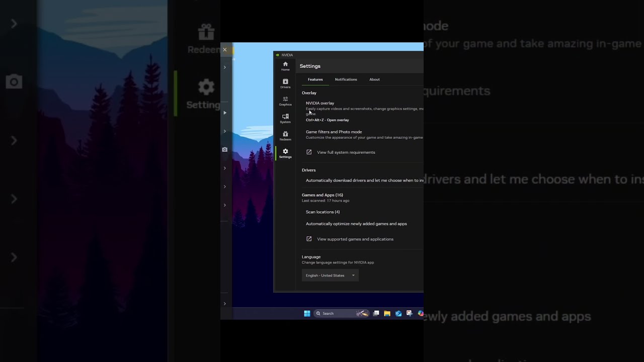This screenshot has height=362, width=644.
Task: Open View full system requirements link
Action: (x=346, y=152)
